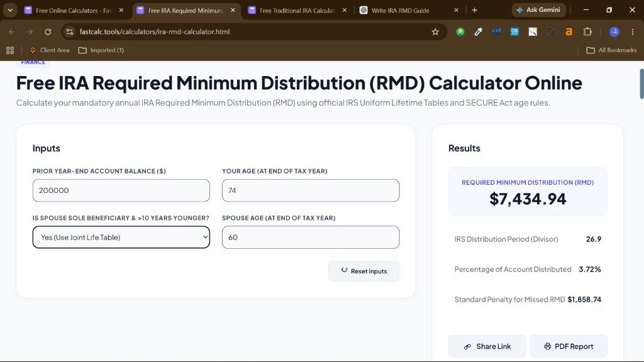644x362 pixels.
Task: Go forward to next page
Action: [30, 31]
